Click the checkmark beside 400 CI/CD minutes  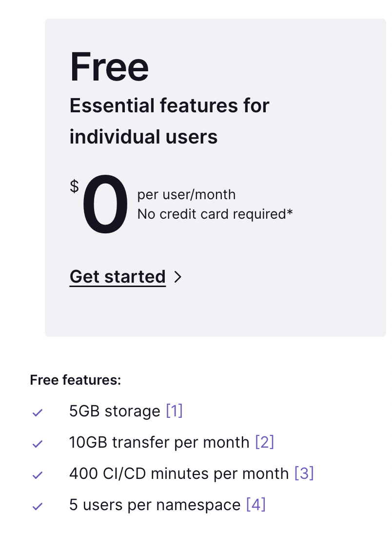point(37,475)
